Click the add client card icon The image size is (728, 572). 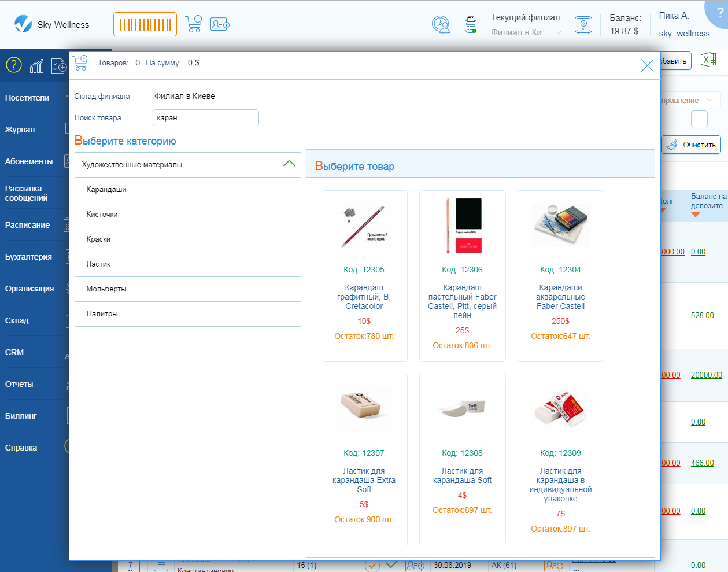click(220, 24)
